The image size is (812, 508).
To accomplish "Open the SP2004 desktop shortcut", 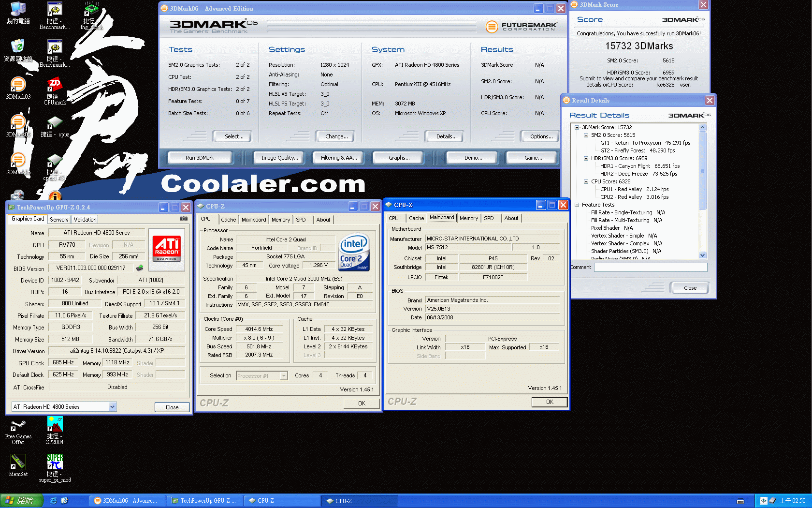I will point(55,431).
